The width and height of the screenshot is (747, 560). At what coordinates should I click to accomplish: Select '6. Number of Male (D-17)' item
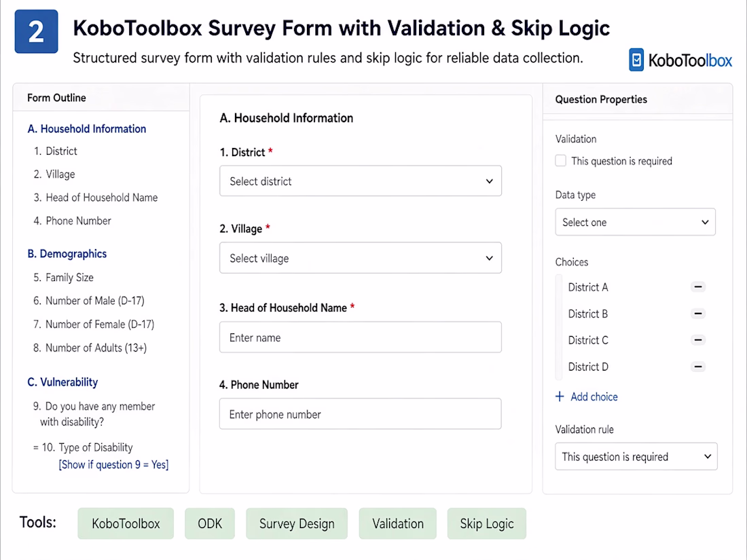pyautogui.click(x=88, y=301)
